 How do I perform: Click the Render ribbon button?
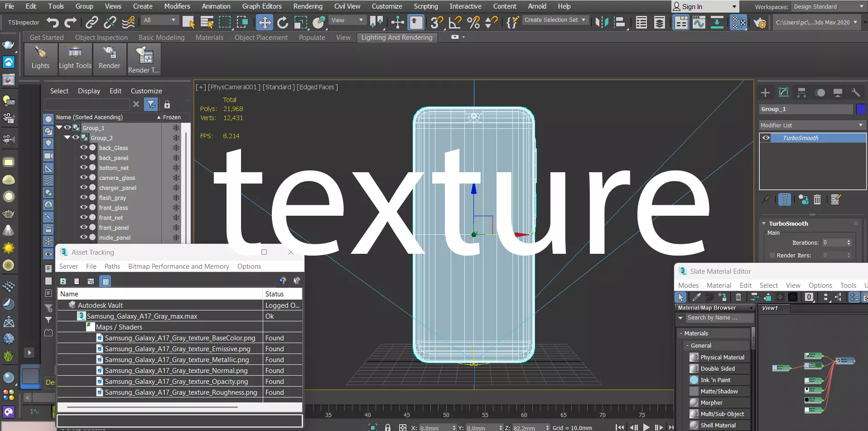tap(109, 58)
